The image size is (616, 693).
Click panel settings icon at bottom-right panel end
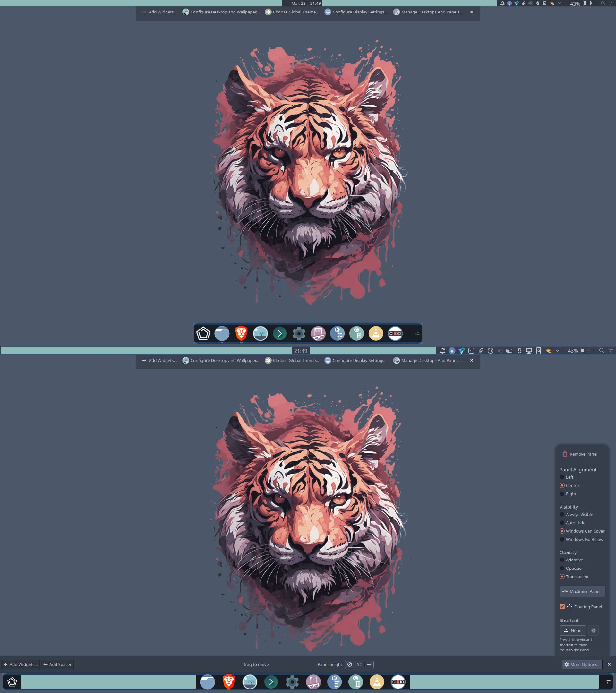[x=608, y=682]
